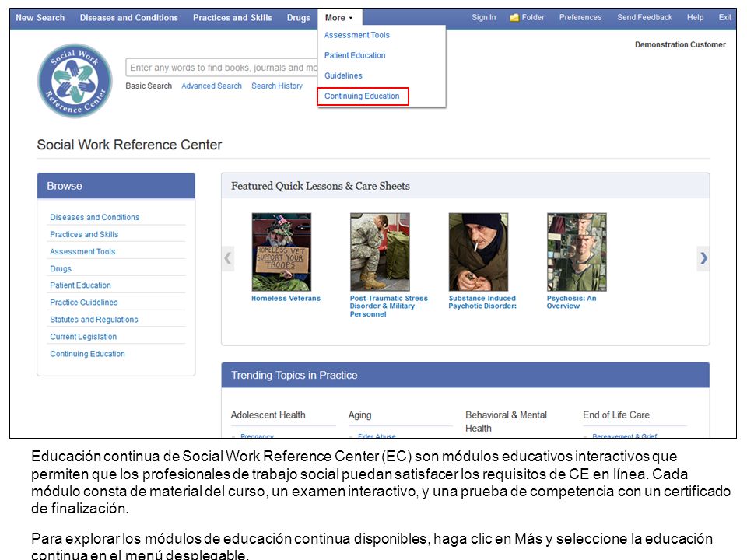Open Search History link

(277, 86)
